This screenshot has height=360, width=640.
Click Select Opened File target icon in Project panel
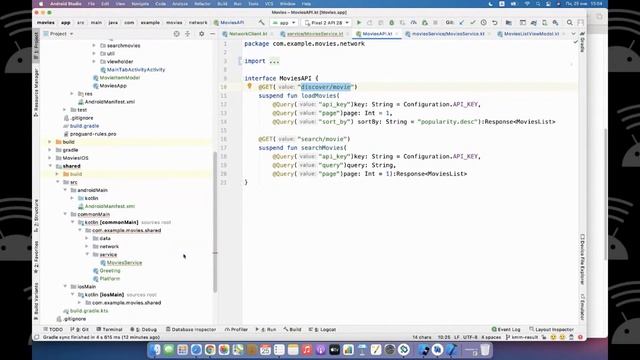click(176, 34)
